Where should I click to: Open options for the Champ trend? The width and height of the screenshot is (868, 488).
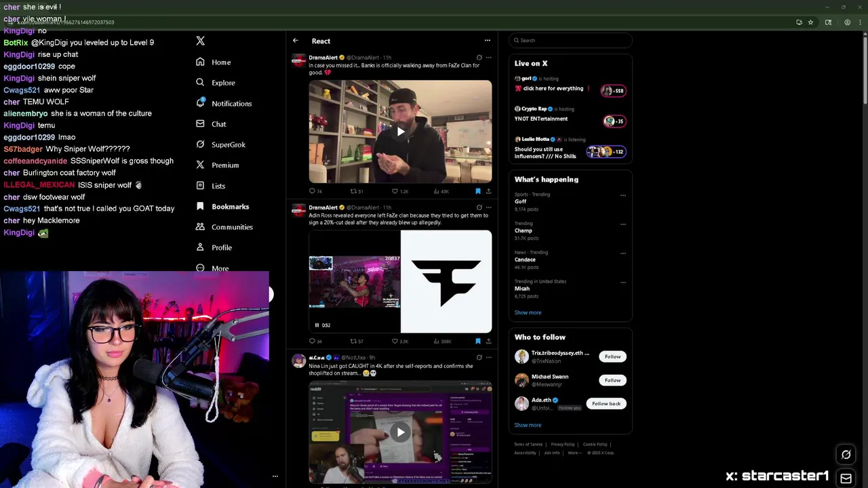pyautogui.click(x=623, y=224)
